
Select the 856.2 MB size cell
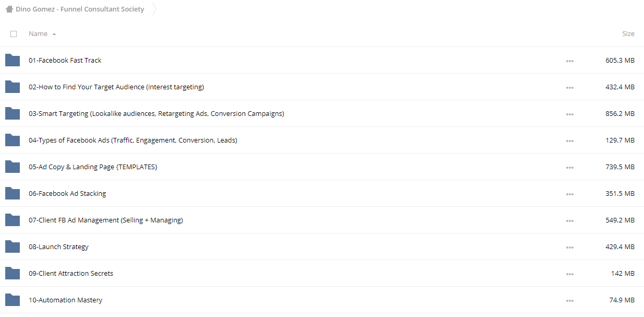620,114
